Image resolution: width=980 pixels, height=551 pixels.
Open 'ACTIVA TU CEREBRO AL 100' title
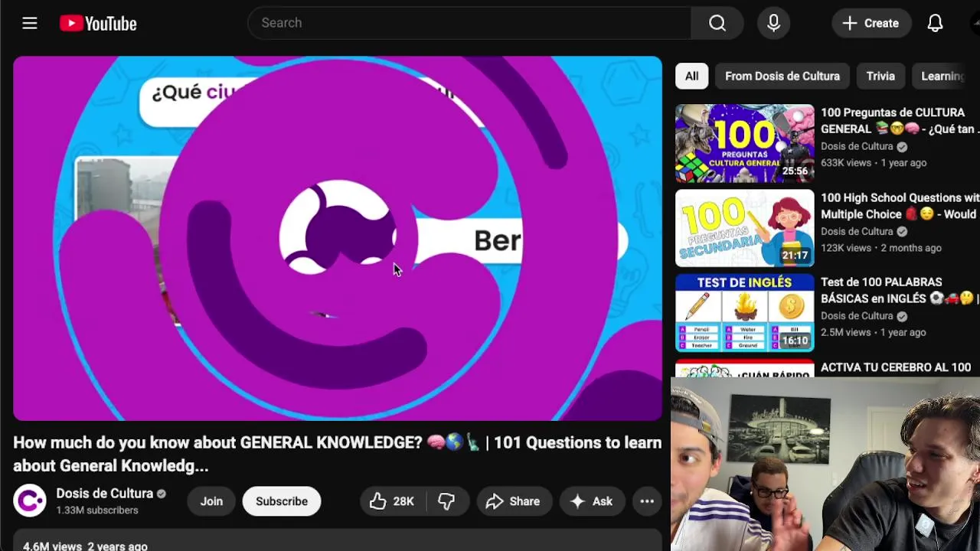point(896,367)
